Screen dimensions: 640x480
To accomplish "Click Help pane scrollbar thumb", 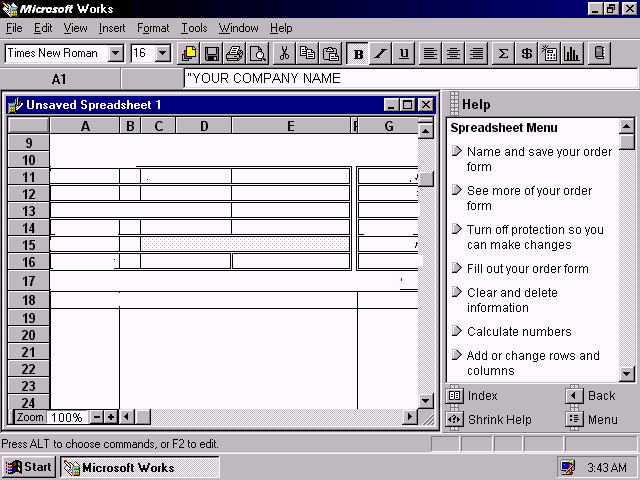I will click(x=627, y=142).
